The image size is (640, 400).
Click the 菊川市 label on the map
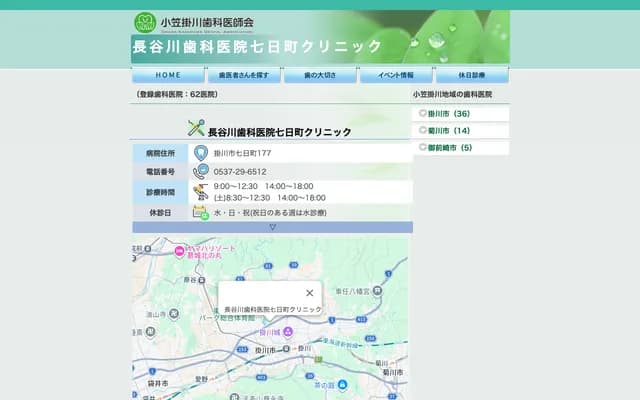coord(393,372)
